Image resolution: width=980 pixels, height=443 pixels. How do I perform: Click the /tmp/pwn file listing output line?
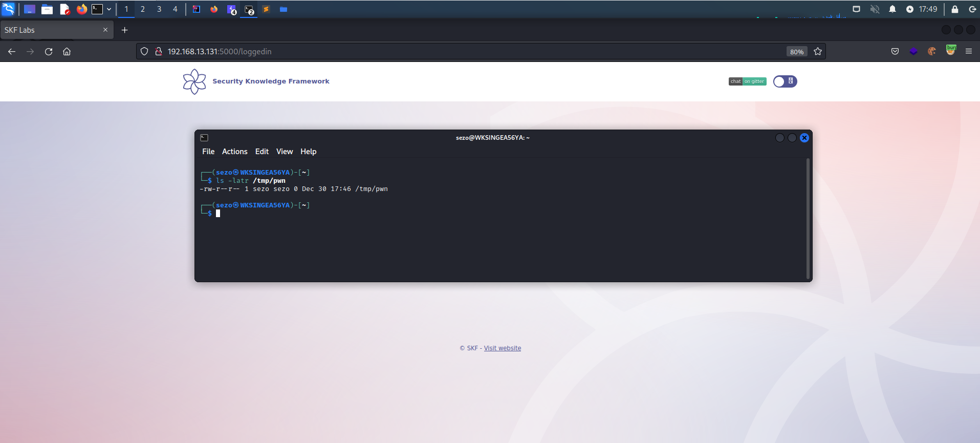(x=294, y=189)
